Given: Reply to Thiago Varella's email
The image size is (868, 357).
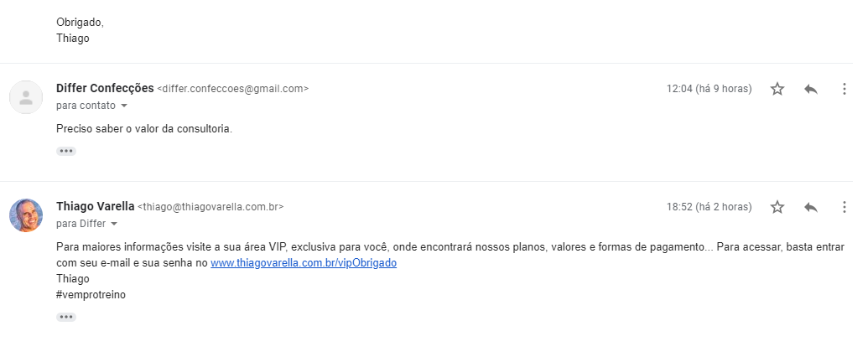Looking at the screenshot, I should click(x=810, y=207).
